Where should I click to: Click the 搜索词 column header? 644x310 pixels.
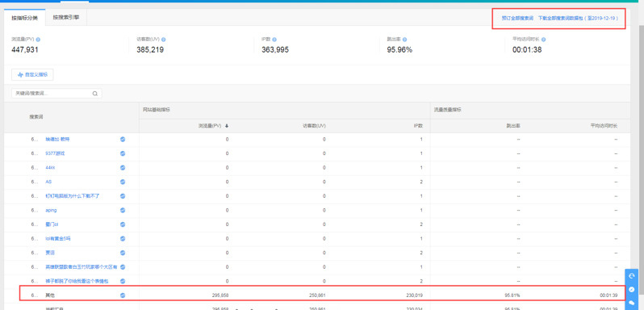click(x=36, y=117)
